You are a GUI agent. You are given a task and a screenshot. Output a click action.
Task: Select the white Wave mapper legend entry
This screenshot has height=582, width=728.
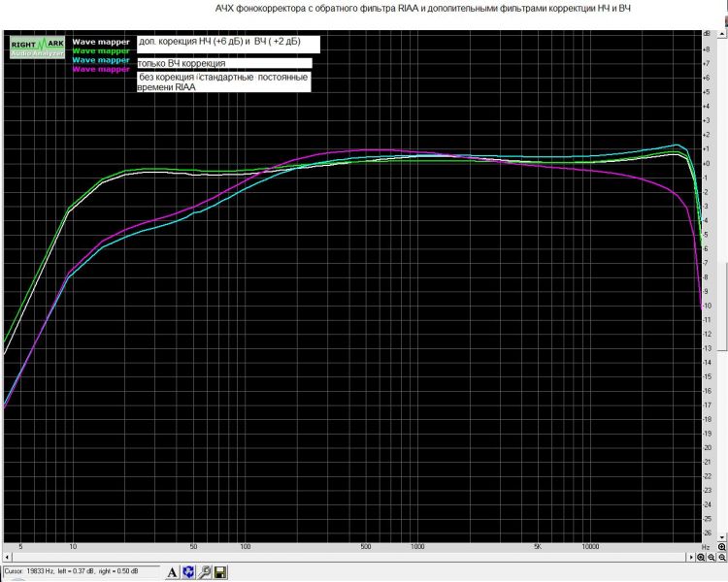pos(101,42)
